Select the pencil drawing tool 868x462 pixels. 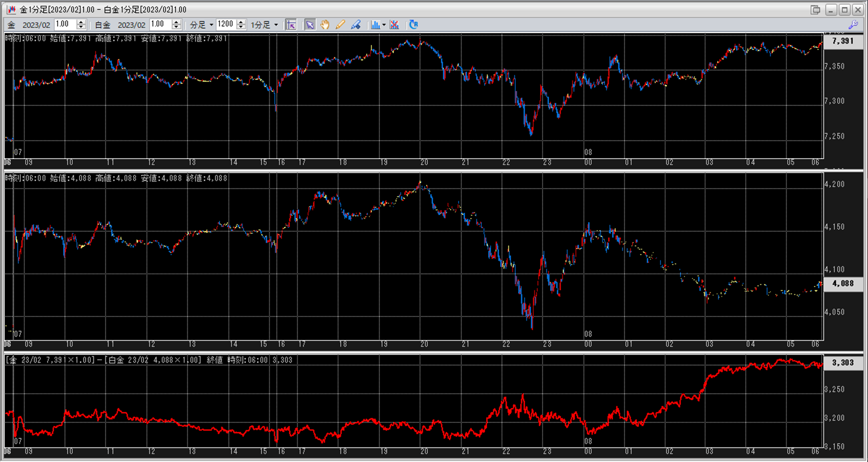340,25
